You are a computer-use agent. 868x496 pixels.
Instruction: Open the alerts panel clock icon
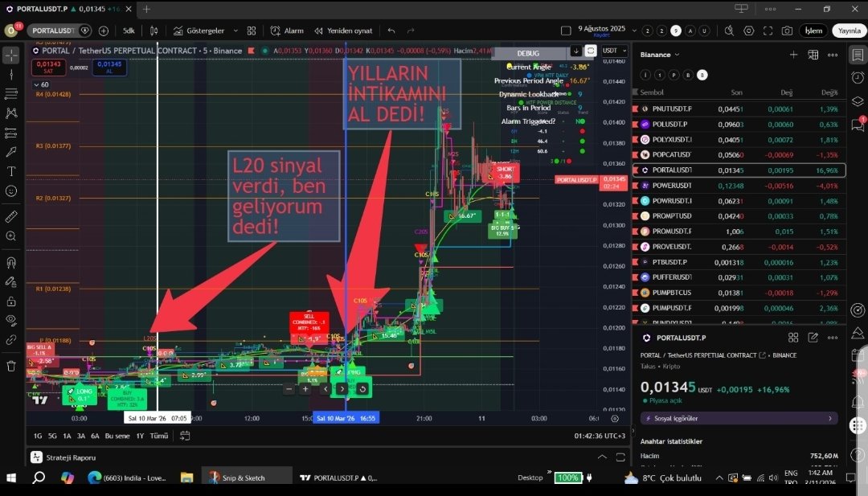[858, 77]
